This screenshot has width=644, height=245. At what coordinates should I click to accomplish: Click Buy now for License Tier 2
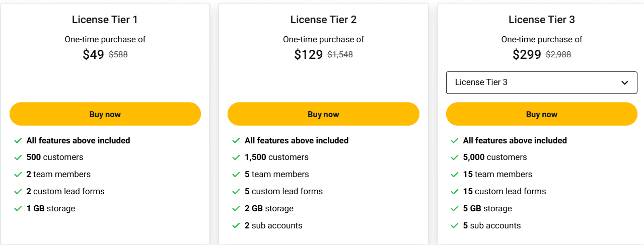coord(323,114)
